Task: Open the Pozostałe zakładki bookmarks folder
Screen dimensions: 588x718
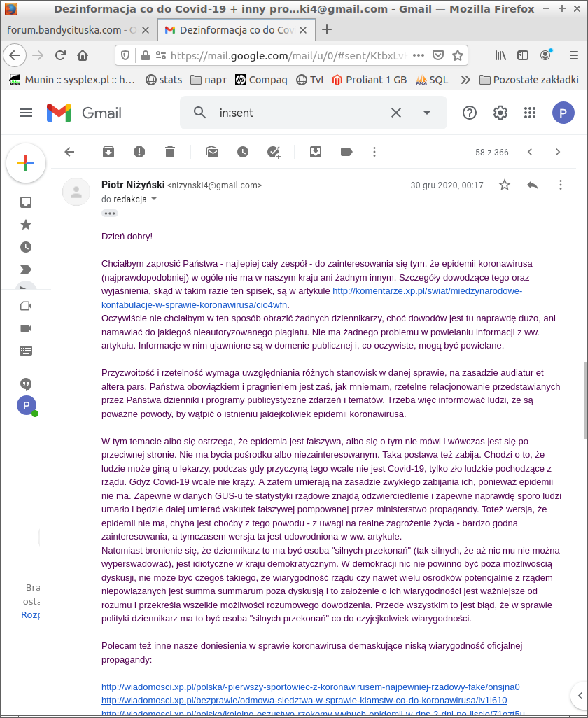Action: 529,80
